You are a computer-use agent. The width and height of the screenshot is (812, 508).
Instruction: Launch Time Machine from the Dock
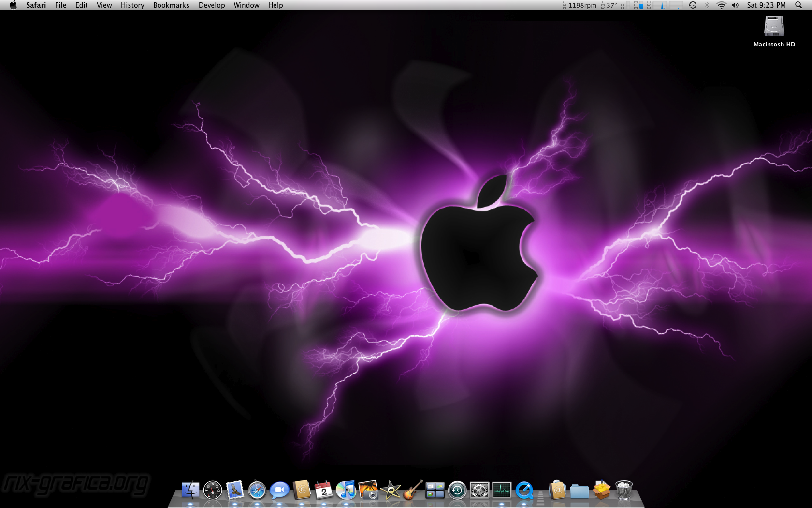[457, 490]
